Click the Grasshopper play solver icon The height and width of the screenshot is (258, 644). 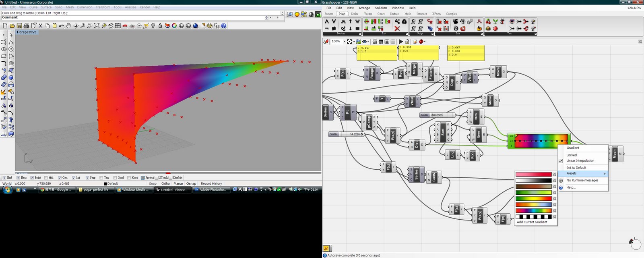point(400,42)
